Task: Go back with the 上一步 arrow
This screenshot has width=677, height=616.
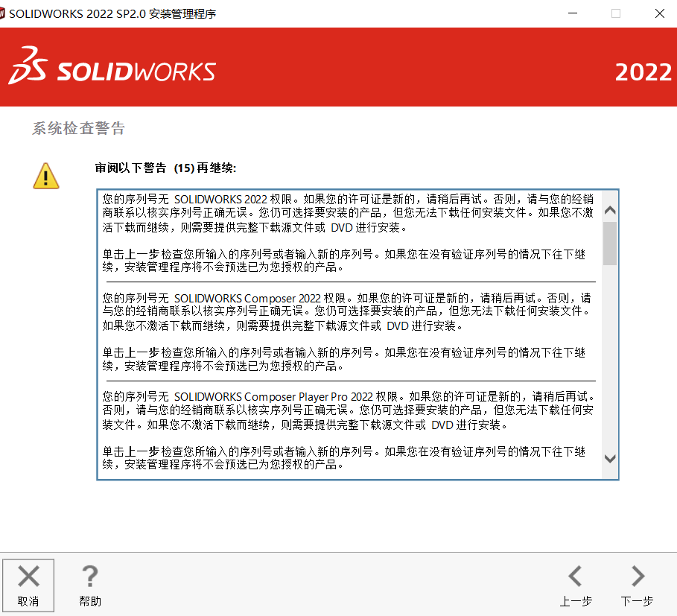Action: pos(575,577)
